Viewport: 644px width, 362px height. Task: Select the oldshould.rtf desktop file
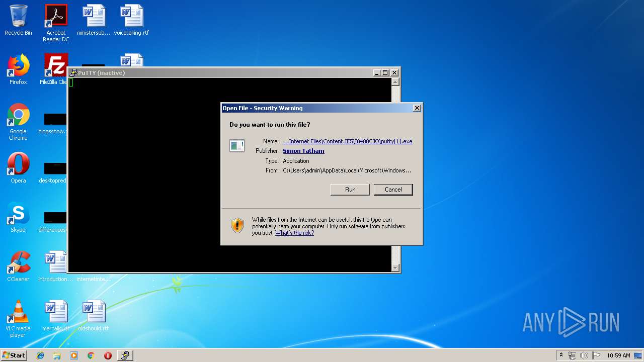tap(94, 316)
